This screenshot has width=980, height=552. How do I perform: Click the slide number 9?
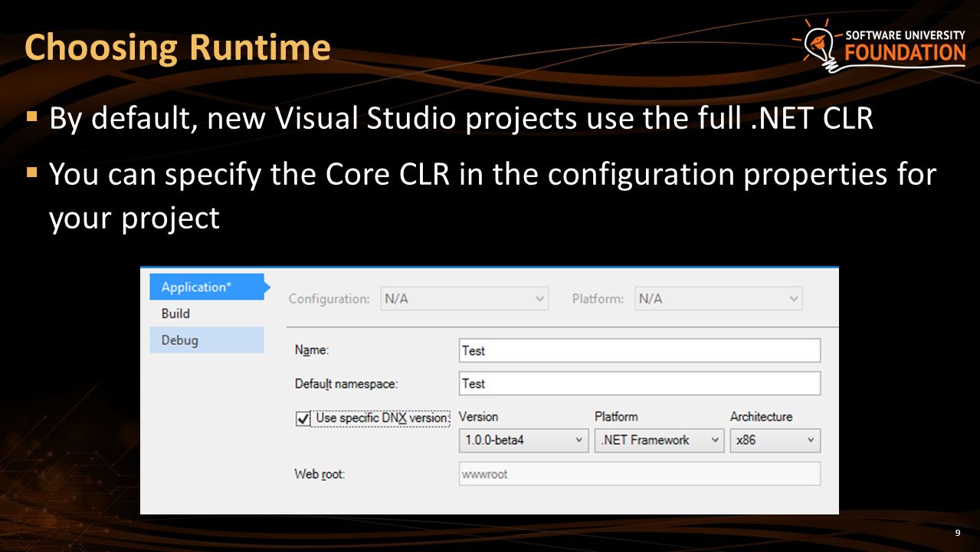point(958,533)
